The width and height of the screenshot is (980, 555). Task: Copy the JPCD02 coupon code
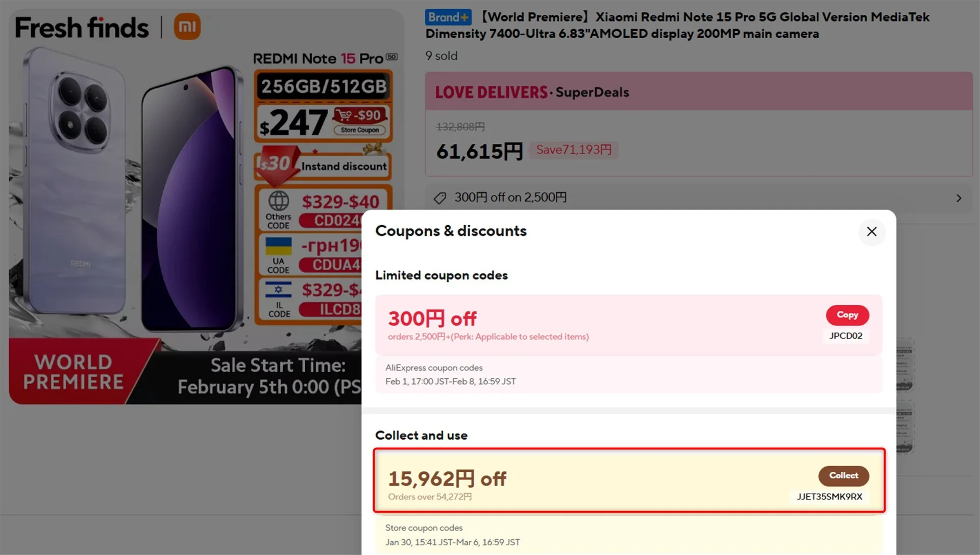[x=847, y=315]
